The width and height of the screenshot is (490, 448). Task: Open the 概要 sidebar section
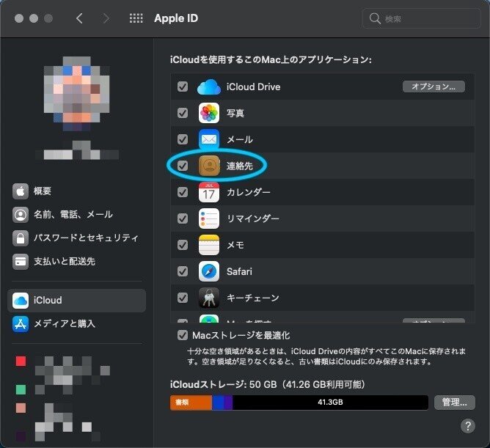click(76, 191)
